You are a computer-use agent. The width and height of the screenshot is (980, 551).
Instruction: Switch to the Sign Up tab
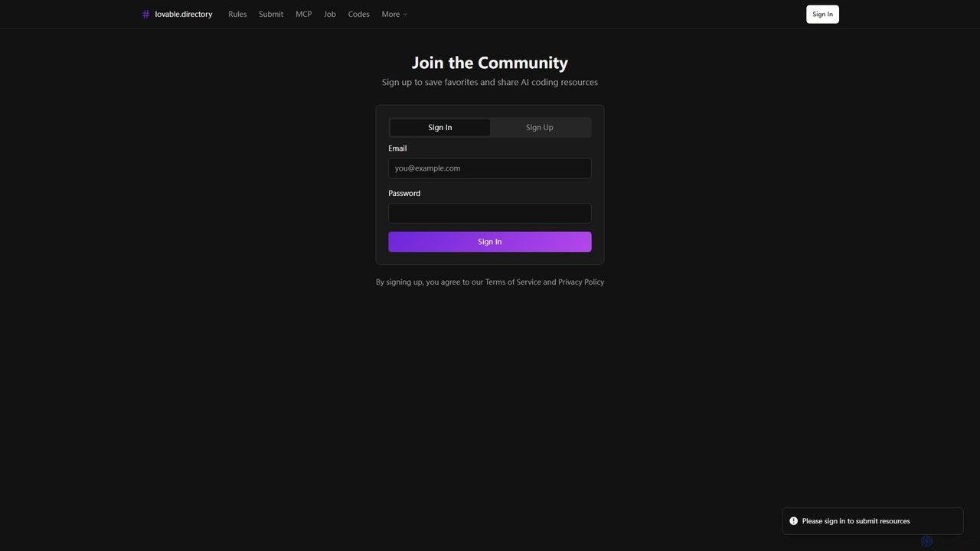point(540,128)
